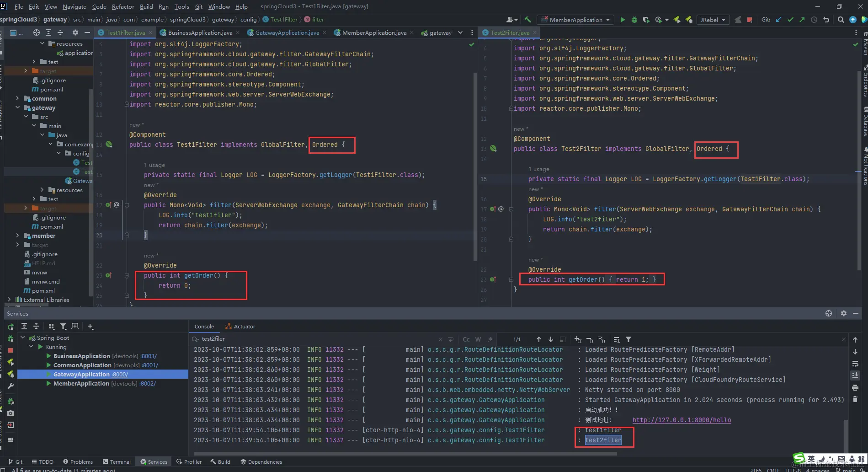Open the TODO tool window
This screenshot has width=868, height=472.
42,461
